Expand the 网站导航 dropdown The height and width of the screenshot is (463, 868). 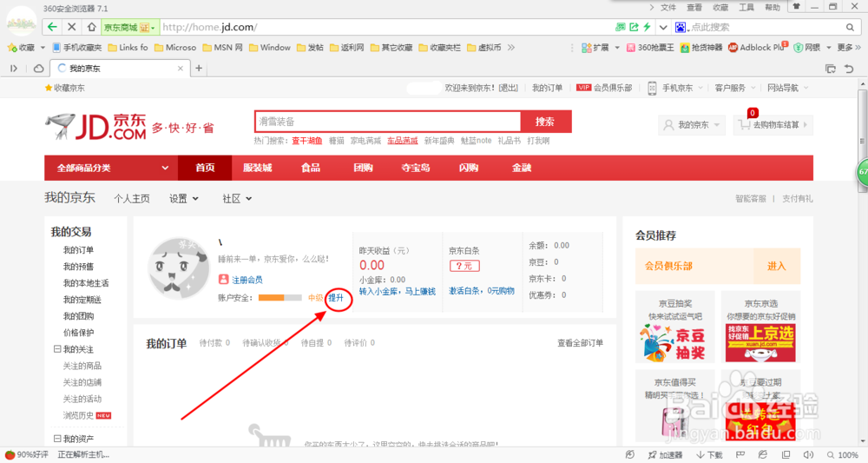(787, 88)
